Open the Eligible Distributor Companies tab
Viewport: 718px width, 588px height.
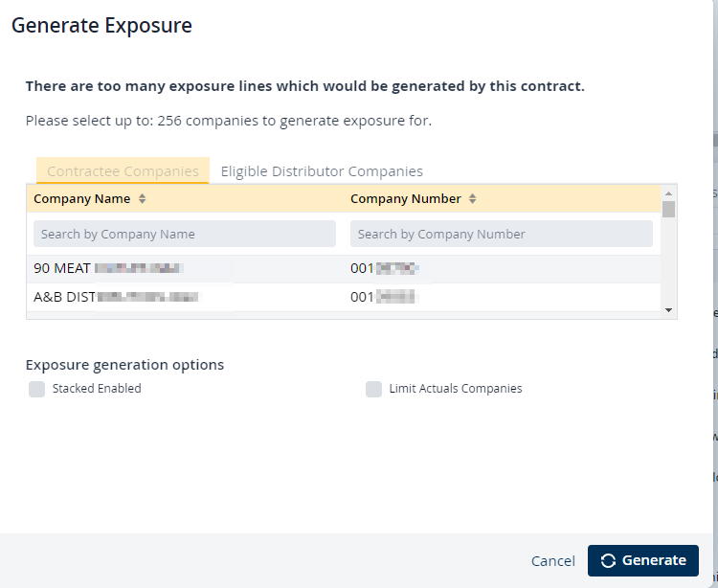click(322, 171)
